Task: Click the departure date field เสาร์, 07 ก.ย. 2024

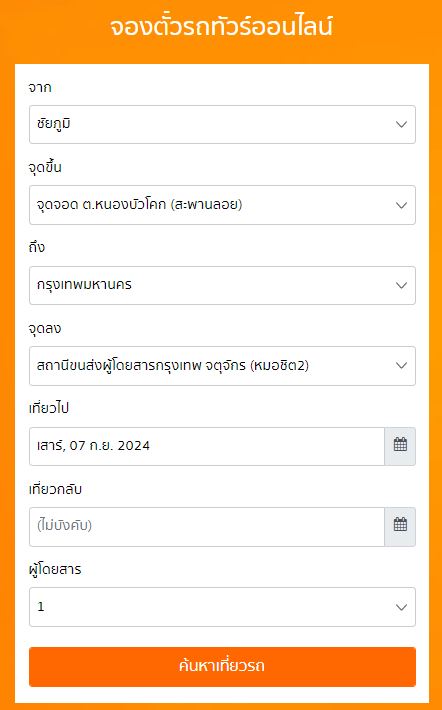Action: tap(207, 446)
